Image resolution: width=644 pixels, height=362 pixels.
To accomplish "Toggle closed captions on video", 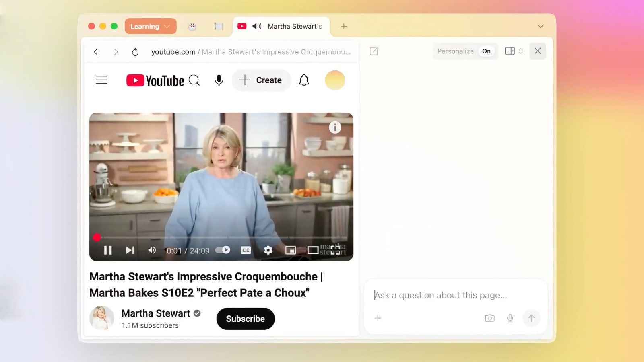I will [246, 250].
